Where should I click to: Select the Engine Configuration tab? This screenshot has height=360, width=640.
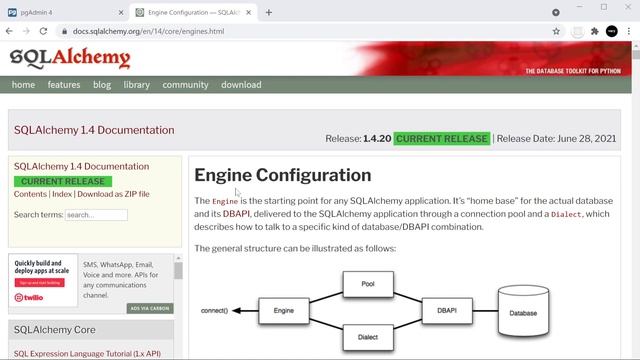[193, 13]
